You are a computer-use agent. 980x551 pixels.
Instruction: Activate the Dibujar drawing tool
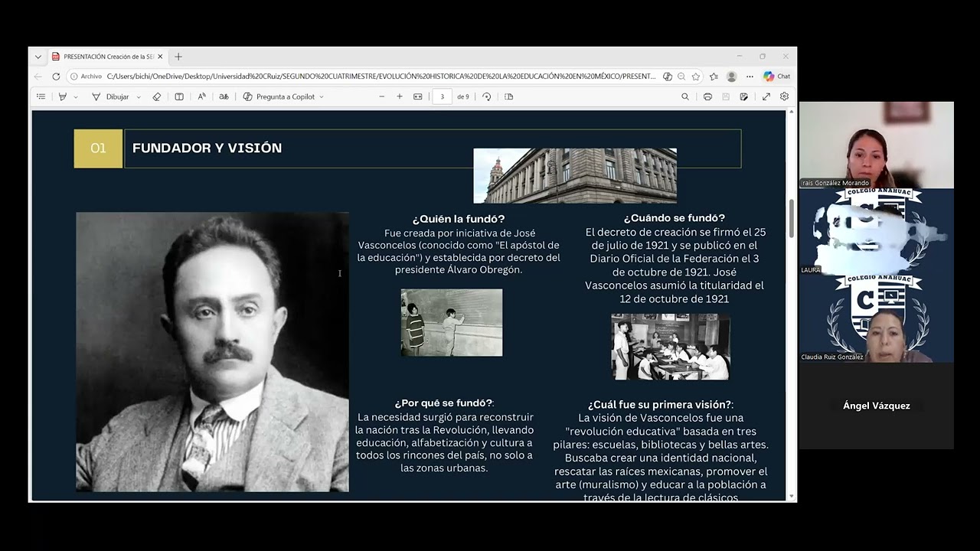pyautogui.click(x=110, y=96)
